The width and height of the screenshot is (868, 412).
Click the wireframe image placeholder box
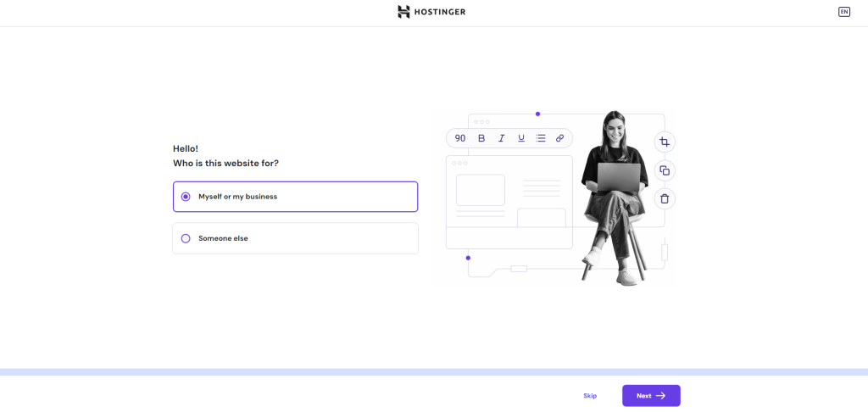tap(481, 190)
